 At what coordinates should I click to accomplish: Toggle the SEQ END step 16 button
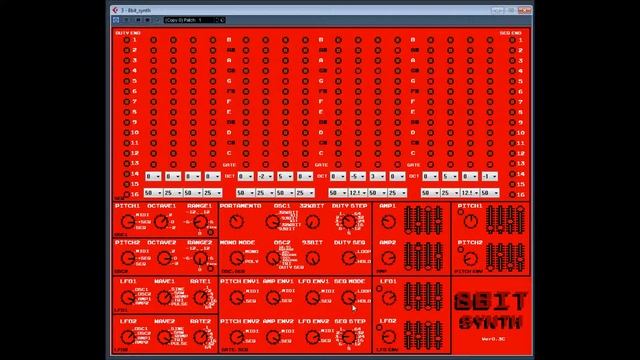click(512, 195)
